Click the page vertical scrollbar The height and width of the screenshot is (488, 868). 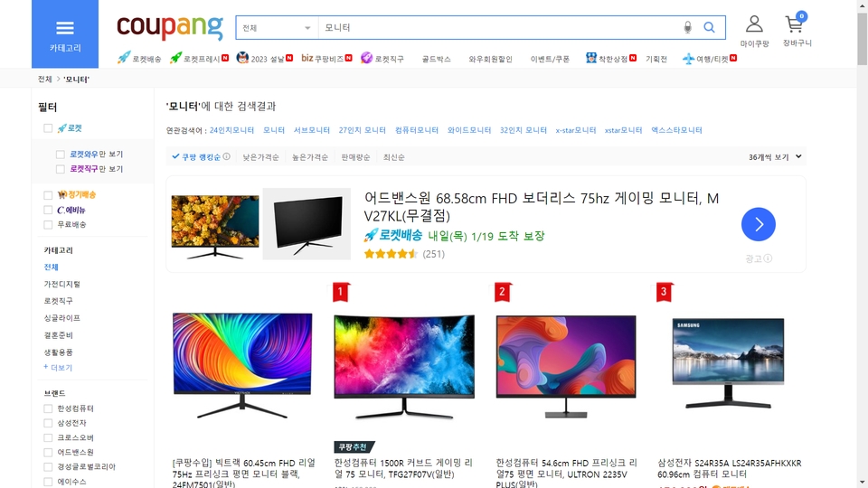(863, 244)
